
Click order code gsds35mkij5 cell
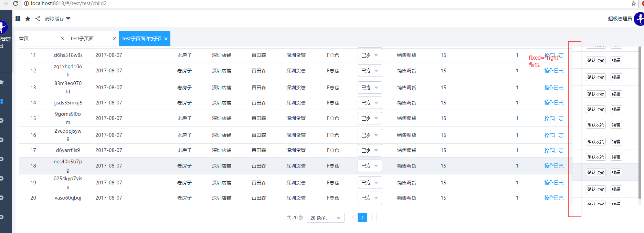(x=68, y=103)
